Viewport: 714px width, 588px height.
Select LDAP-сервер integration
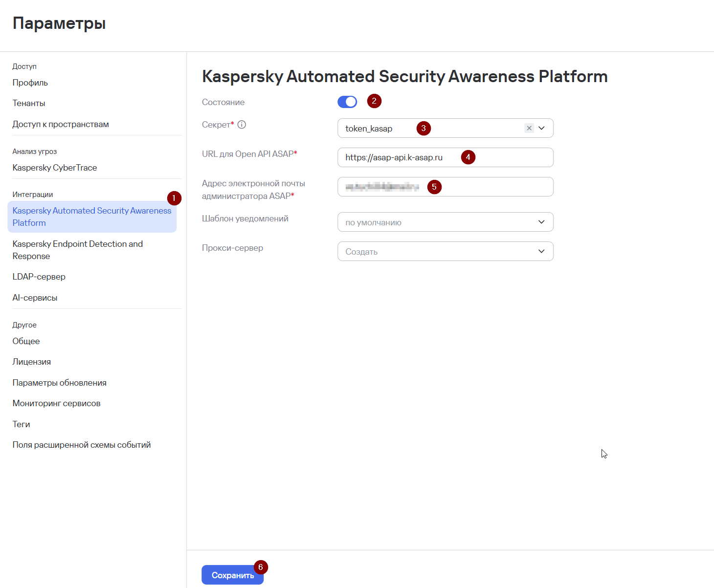[39, 277]
